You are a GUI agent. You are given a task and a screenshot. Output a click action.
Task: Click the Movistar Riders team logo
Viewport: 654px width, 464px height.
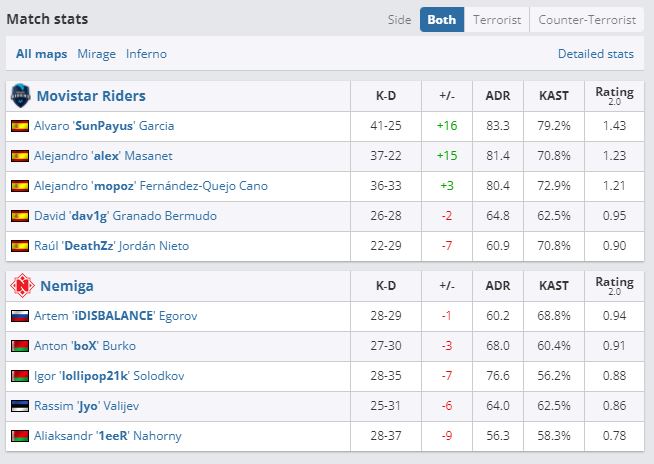click(20, 96)
